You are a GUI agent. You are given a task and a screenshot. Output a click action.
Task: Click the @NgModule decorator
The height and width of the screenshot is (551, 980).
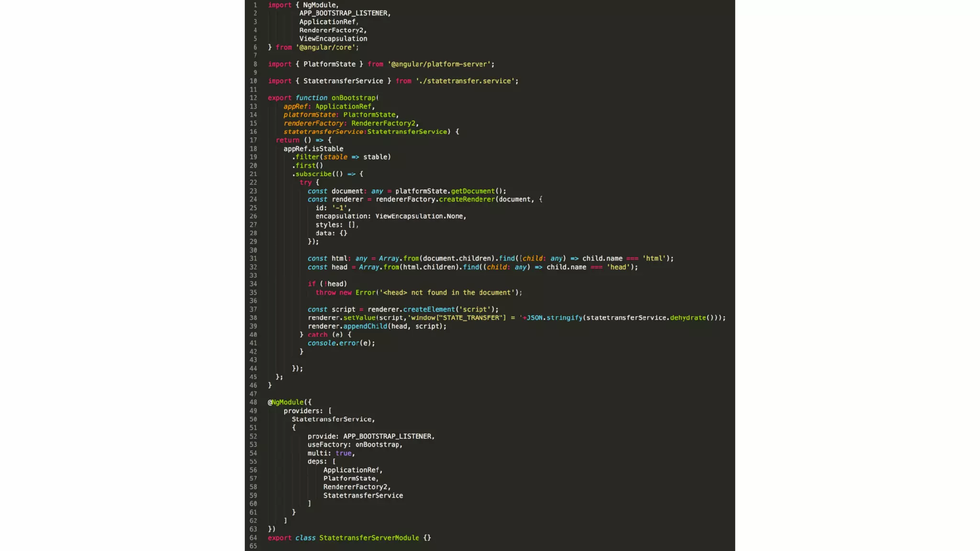tap(286, 402)
